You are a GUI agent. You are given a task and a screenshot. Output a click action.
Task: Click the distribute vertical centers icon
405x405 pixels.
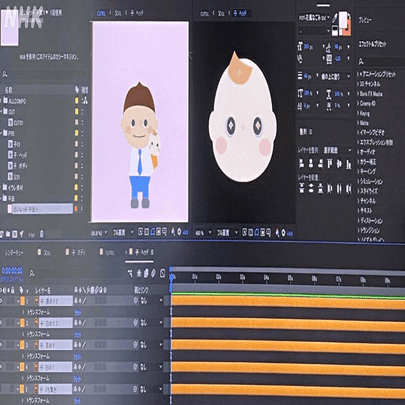coord(311,189)
